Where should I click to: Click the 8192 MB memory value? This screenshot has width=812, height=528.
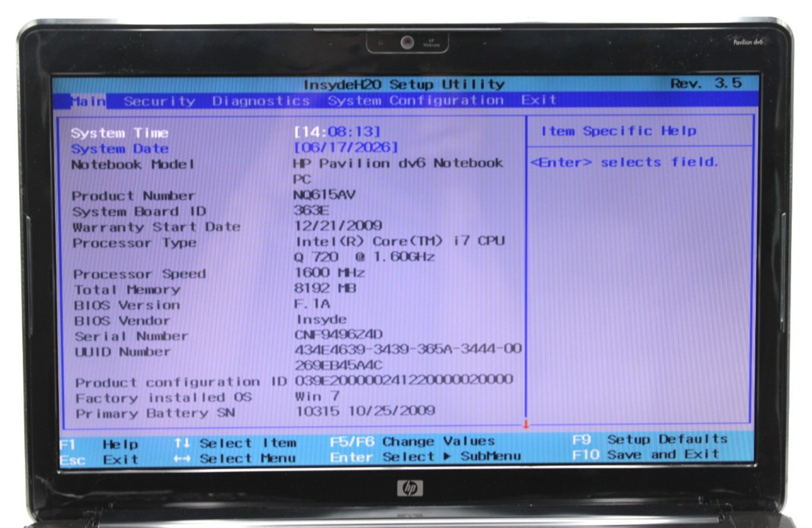325,288
